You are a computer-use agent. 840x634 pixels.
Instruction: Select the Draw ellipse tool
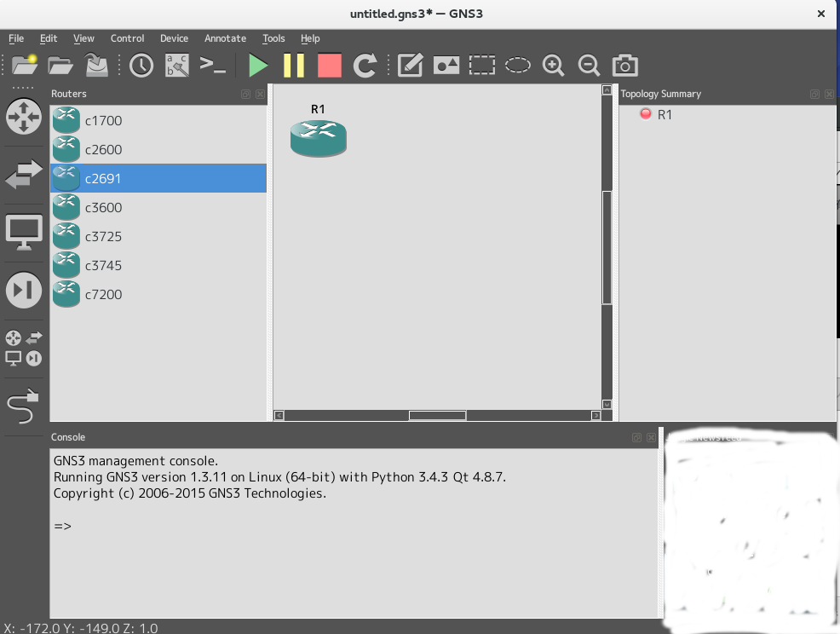[517, 66]
